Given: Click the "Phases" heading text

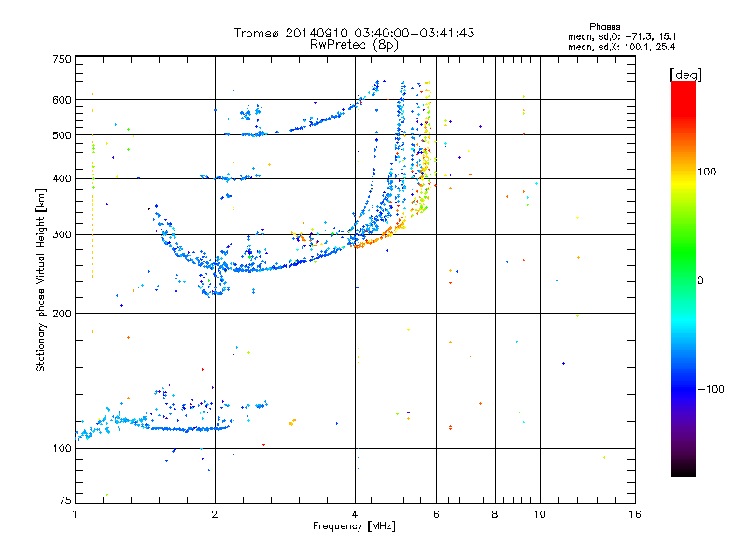Looking at the screenshot, I should [604, 27].
